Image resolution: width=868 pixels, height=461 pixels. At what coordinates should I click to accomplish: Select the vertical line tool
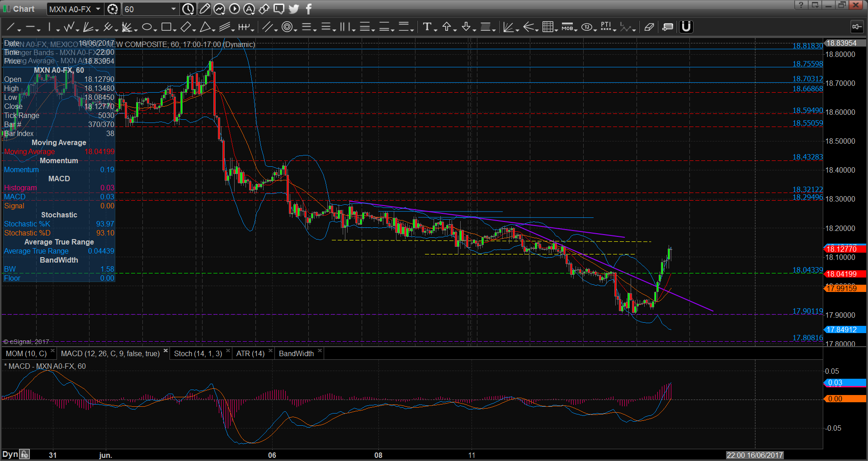click(50, 27)
